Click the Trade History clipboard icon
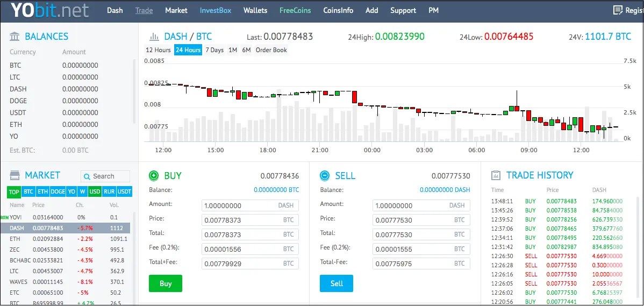644x306 pixels. [496, 175]
